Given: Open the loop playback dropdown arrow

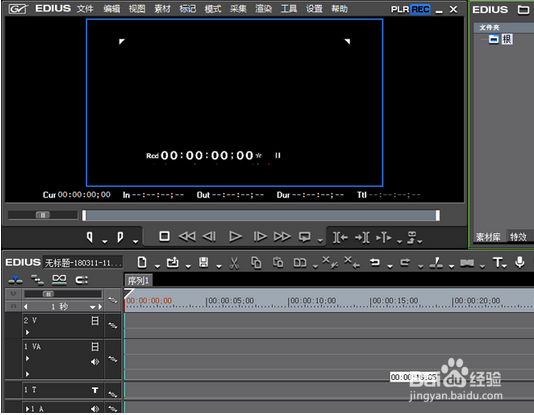Looking at the screenshot, I should coord(320,241).
